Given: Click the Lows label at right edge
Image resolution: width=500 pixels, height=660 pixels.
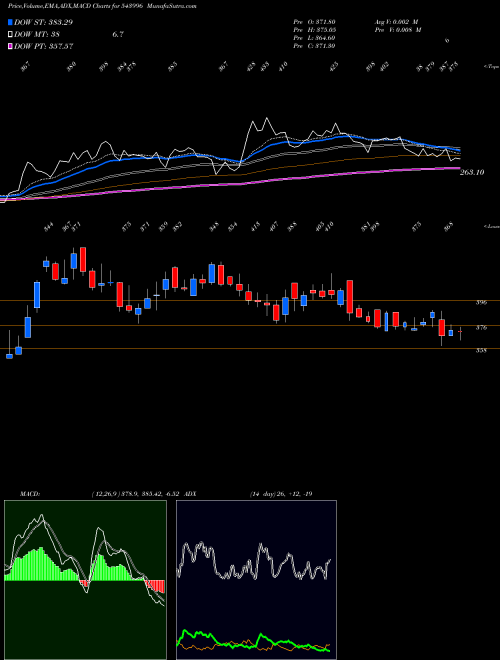Looking at the screenshot, I should click(x=491, y=227).
